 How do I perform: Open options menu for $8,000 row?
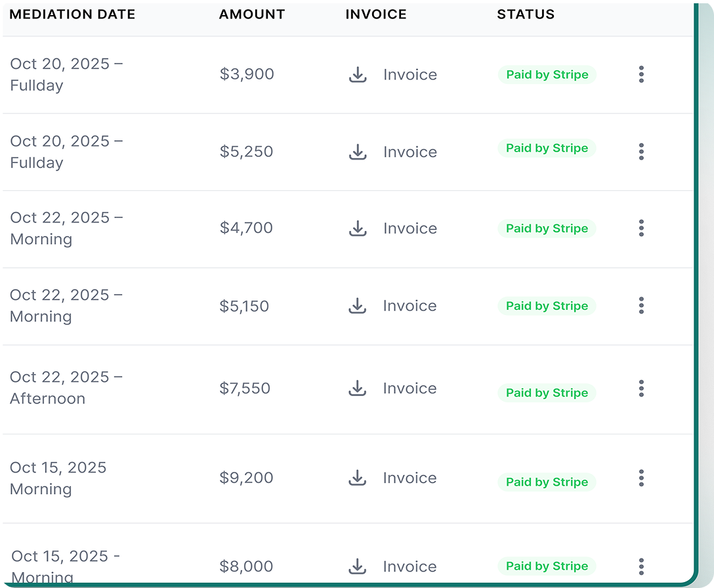[x=641, y=566]
